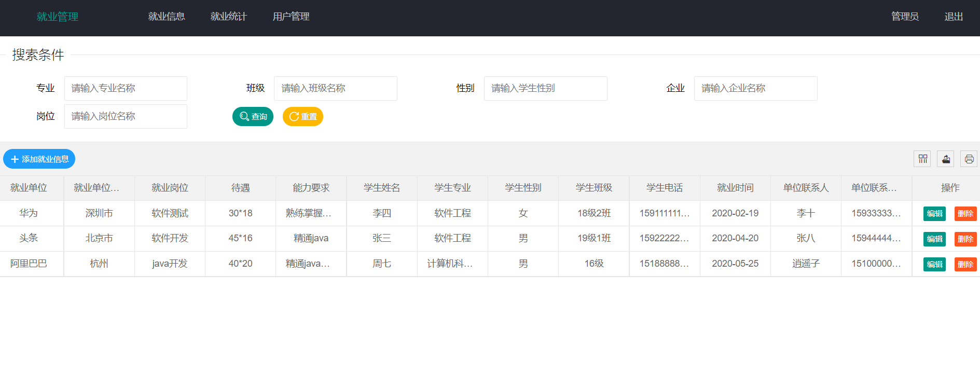Click the 学生专业 column header
The image size is (980, 371).
click(x=452, y=188)
